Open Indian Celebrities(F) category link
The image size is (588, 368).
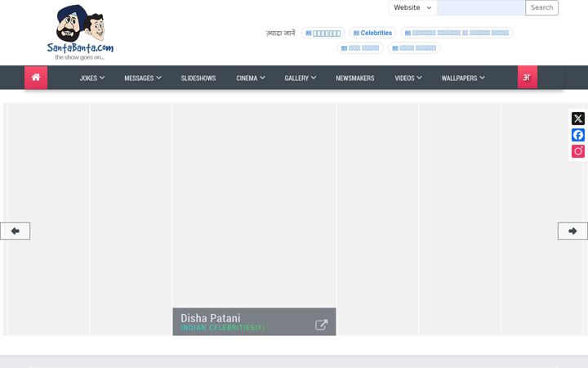tap(223, 327)
